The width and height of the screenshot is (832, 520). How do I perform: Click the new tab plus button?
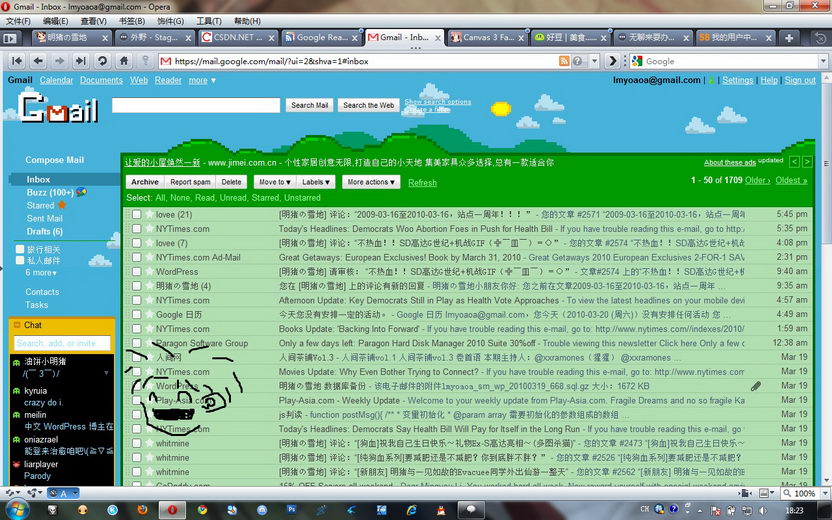789,38
